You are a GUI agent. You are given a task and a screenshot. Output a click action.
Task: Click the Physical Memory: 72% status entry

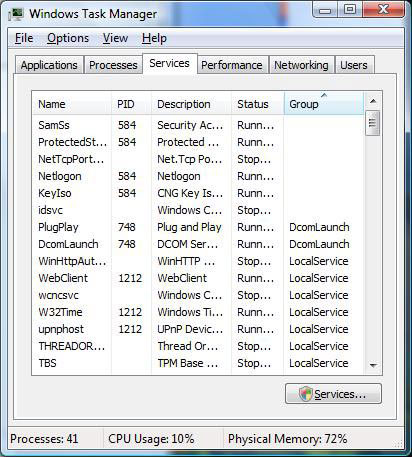tap(287, 439)
